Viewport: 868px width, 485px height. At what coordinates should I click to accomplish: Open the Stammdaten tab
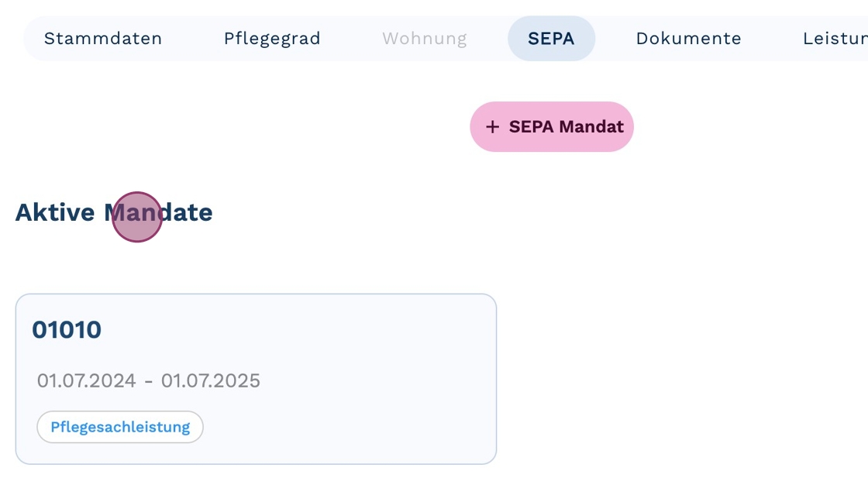click(x=103, y=38)
